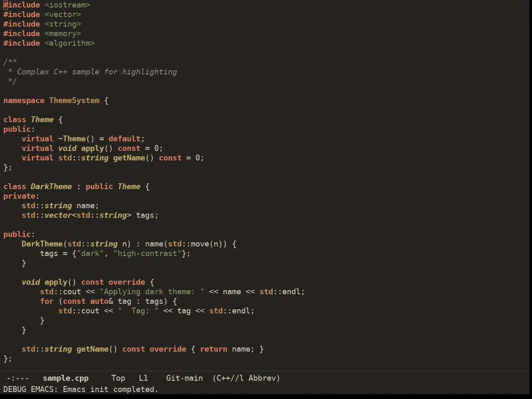Click 'getName' in the virtual declaration line

coord(129,158)
